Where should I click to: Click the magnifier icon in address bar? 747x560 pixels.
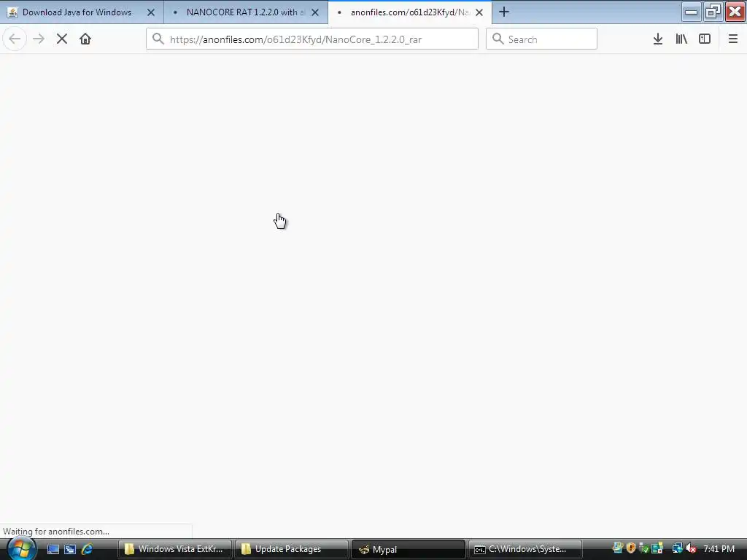point(158,39)
